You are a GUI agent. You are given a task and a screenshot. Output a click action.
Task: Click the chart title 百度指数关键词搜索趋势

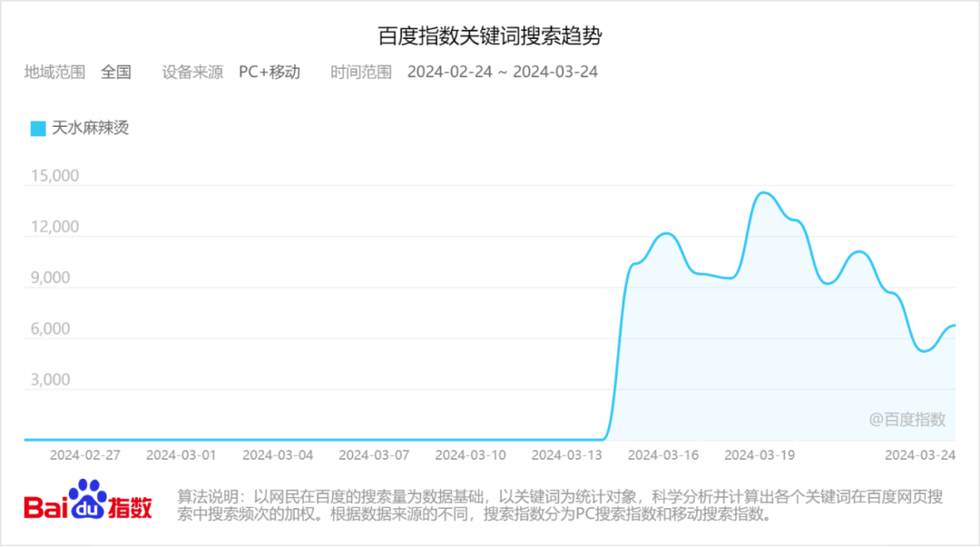[x=489, y=35]
